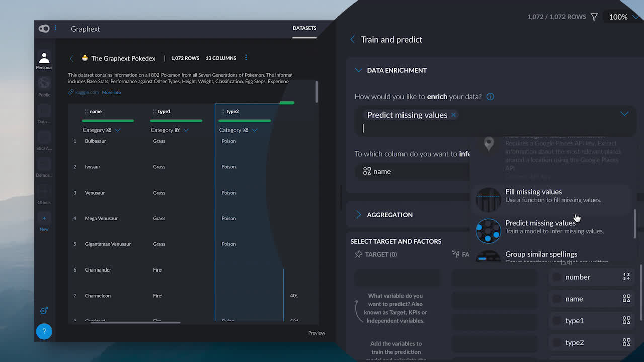
Task: Click the kaggle.com source link
Action: click(x=87, y=92)
